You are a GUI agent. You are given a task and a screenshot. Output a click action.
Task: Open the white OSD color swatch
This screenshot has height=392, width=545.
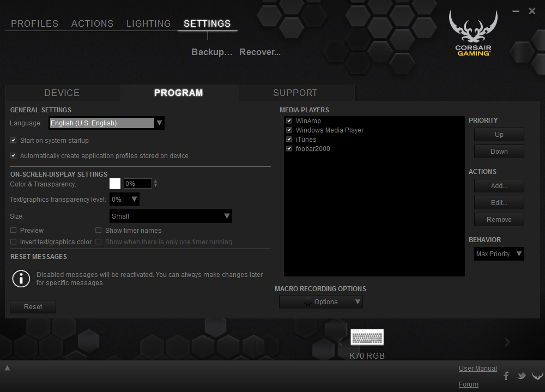pyautogui.click(x=114, y=184)
